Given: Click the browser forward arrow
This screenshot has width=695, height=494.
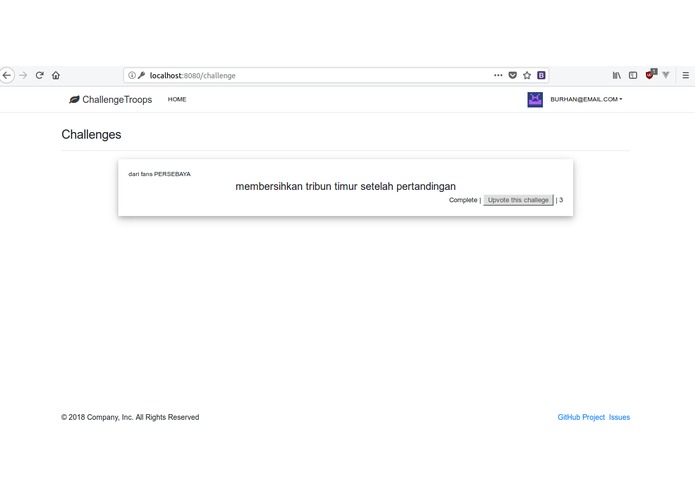Looking at the screenshot, I should point(23,75).
